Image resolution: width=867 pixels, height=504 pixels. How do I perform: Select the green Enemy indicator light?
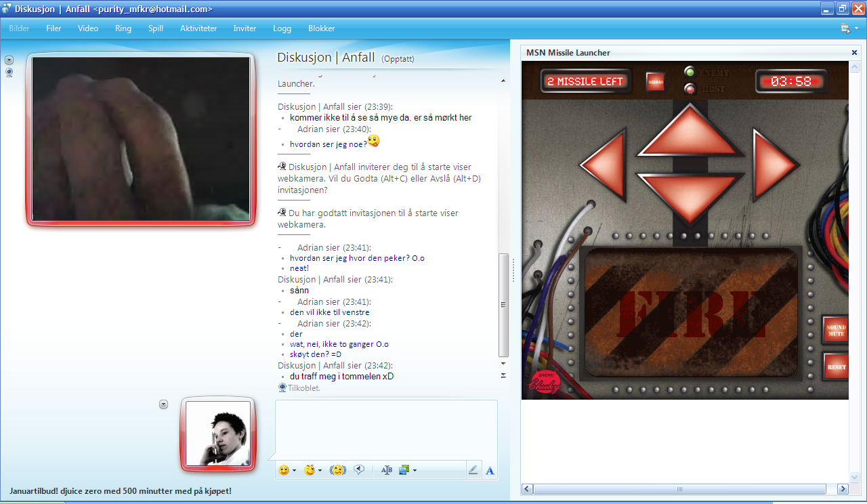[690, 72]
